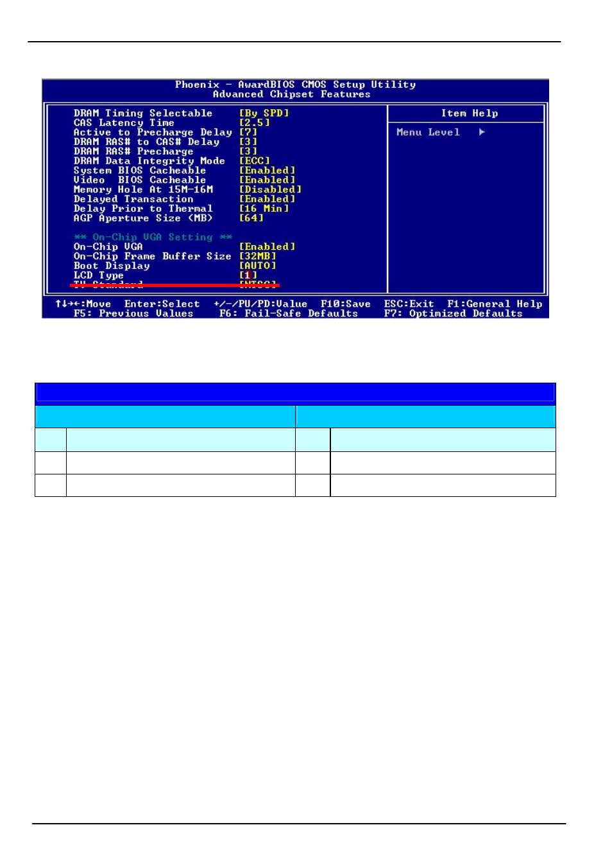The height and width of the screenshot is (868, 612).
Task: Change the By SPD value
Action: point(264,113)
